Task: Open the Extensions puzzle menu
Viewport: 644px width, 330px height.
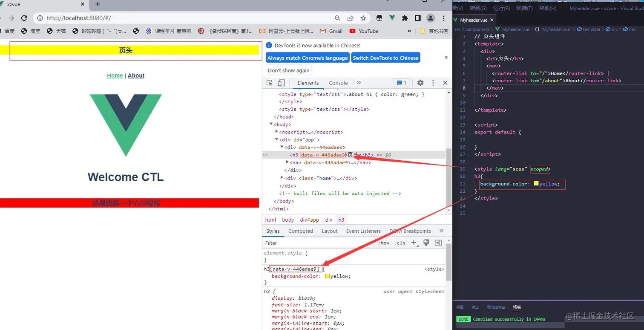Action: pos(405,18)
